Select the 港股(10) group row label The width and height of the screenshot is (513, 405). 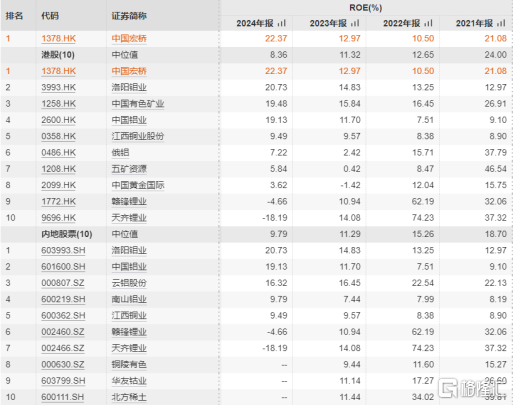tap(58, 55)
